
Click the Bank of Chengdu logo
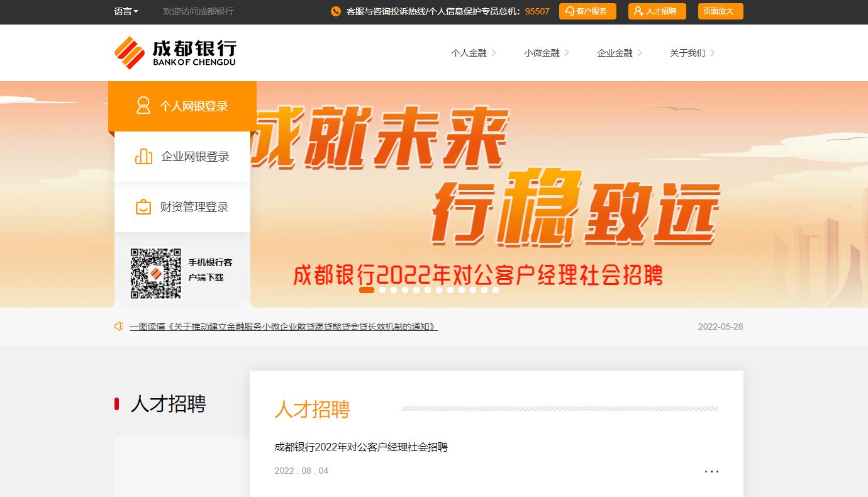[x=175, y=53]
